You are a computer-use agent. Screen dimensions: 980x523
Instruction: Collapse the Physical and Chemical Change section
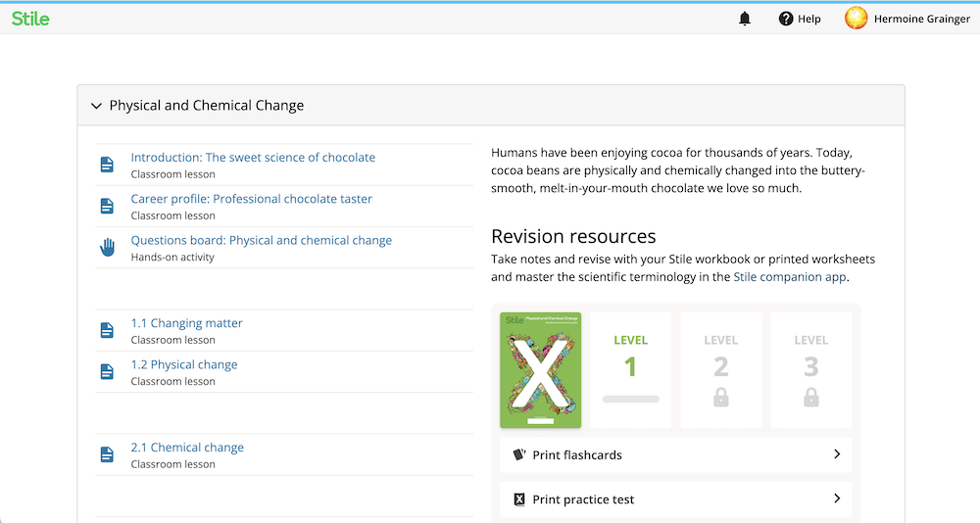[x=96, y=106]
